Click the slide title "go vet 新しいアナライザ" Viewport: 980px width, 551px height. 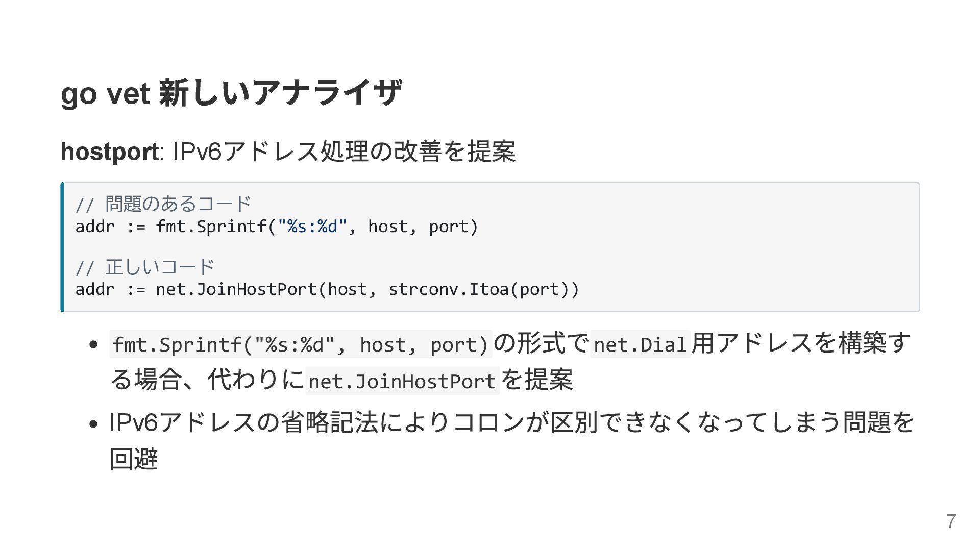coord(231,93)
